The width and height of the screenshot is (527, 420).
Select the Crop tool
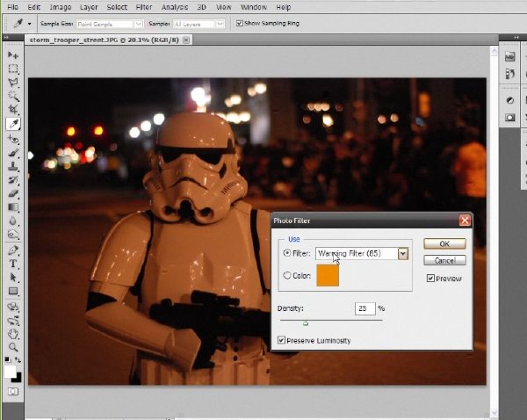13,110
